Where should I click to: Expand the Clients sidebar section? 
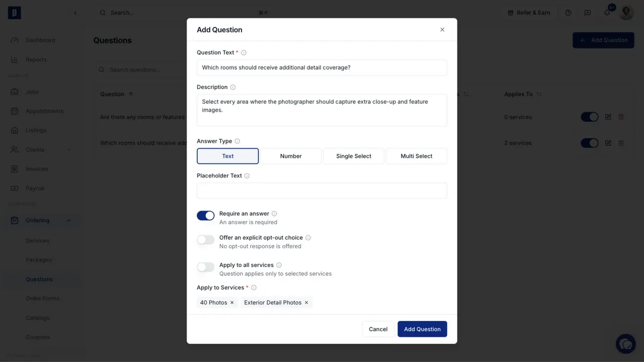(x=69, y=150)
